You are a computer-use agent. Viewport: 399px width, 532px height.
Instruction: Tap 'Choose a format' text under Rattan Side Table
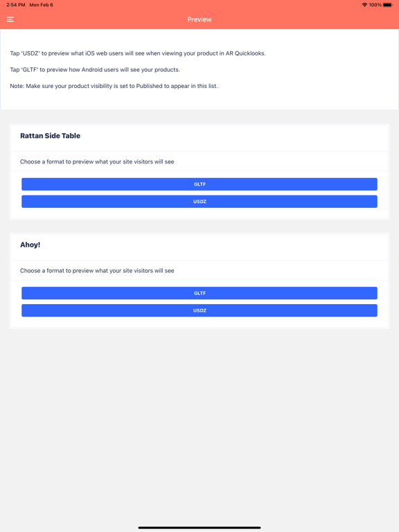(x=97, y=162)
